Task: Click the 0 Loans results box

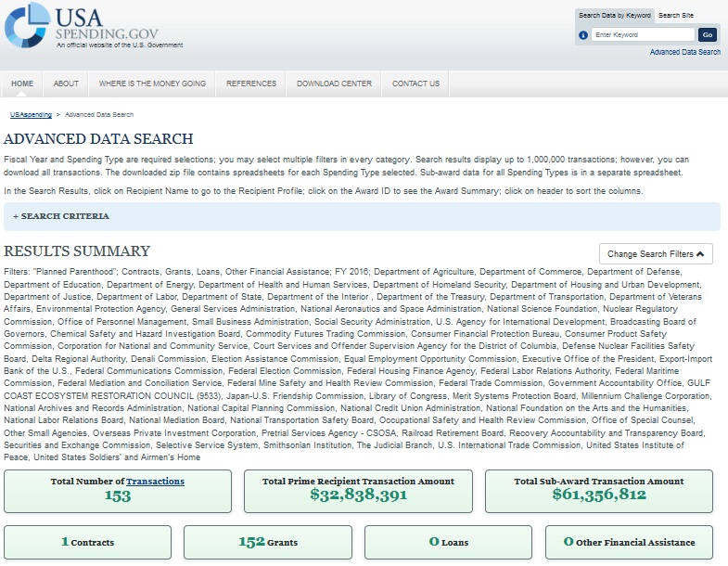Action: 449,542
